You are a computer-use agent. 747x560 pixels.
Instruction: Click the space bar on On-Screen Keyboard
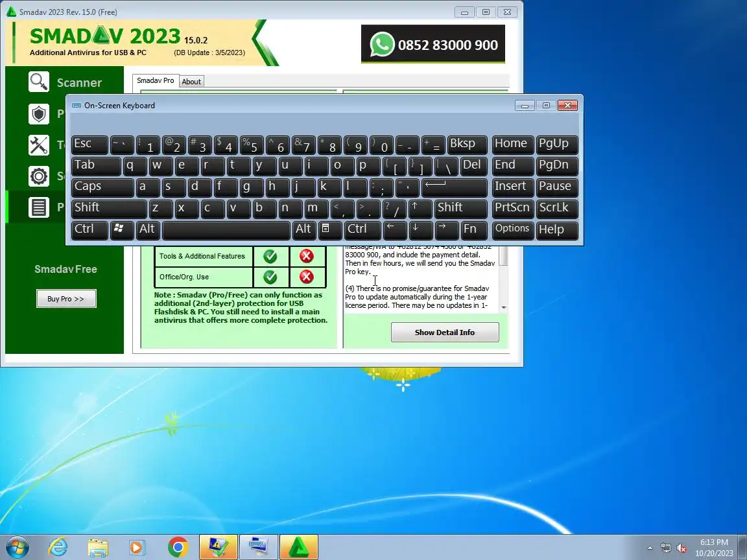226,229
